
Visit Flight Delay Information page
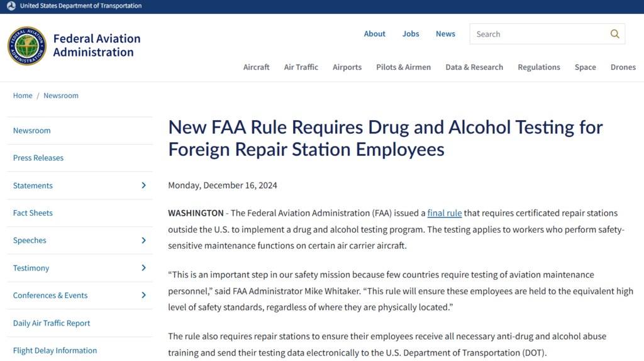tap(55, 350)
